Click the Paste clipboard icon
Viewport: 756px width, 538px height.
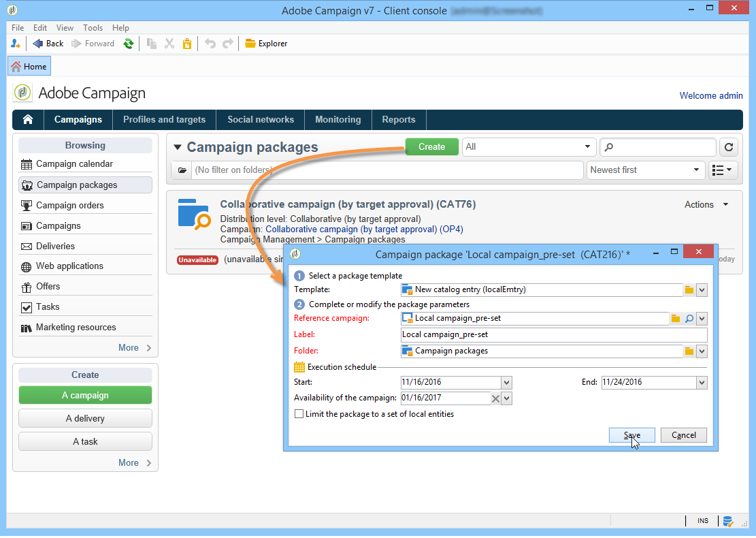(x=187, y=44)
